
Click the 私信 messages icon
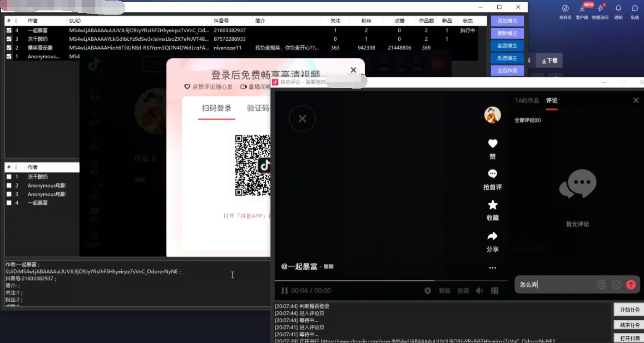pyautogui.click(x=636, y=9)
